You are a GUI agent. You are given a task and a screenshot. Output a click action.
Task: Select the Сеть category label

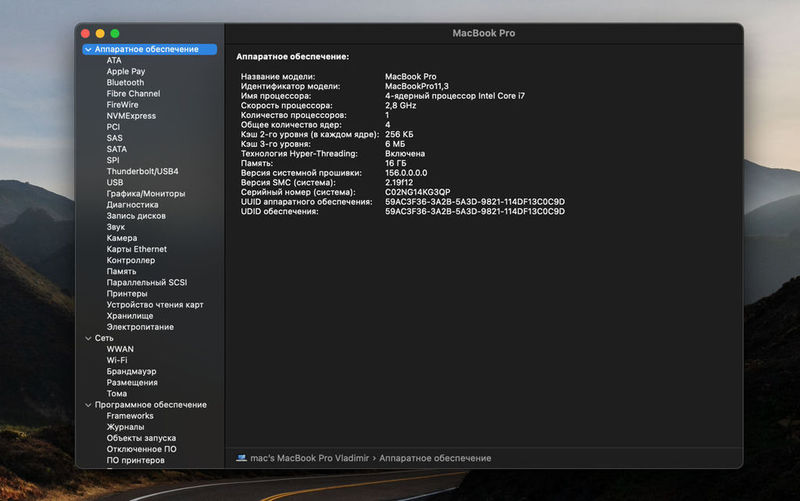click(x=104, y=338)
